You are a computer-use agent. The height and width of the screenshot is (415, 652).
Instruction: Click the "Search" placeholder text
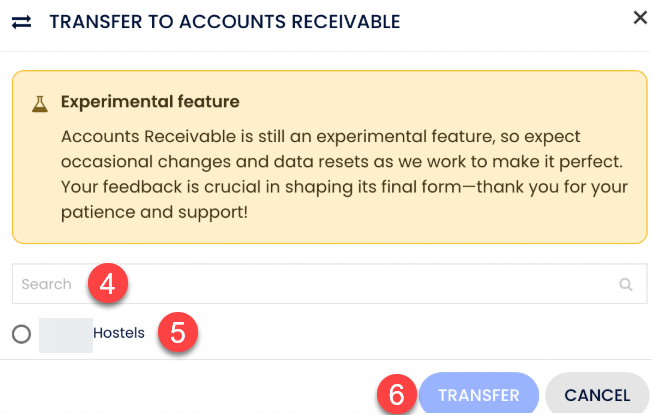click(x=46, y=284)
